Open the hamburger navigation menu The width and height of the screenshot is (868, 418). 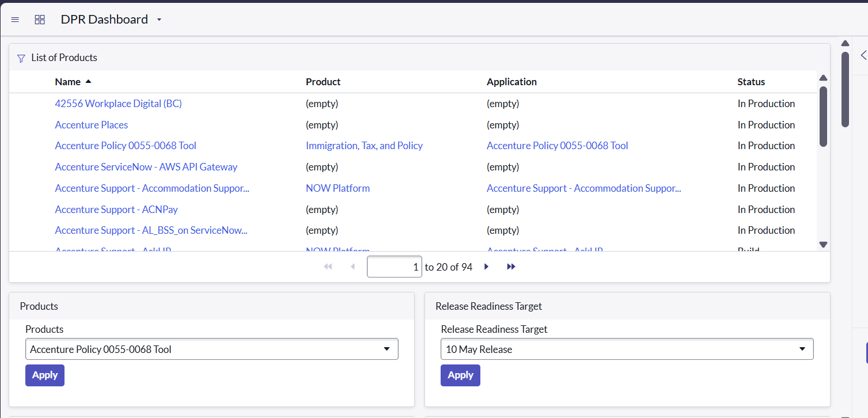[x=15, y=20]
